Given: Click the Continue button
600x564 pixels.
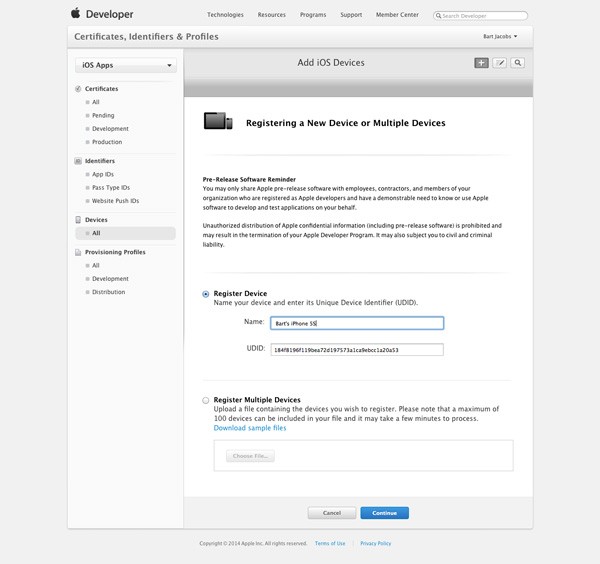Looking at the screenshot, I should point(385,513).
